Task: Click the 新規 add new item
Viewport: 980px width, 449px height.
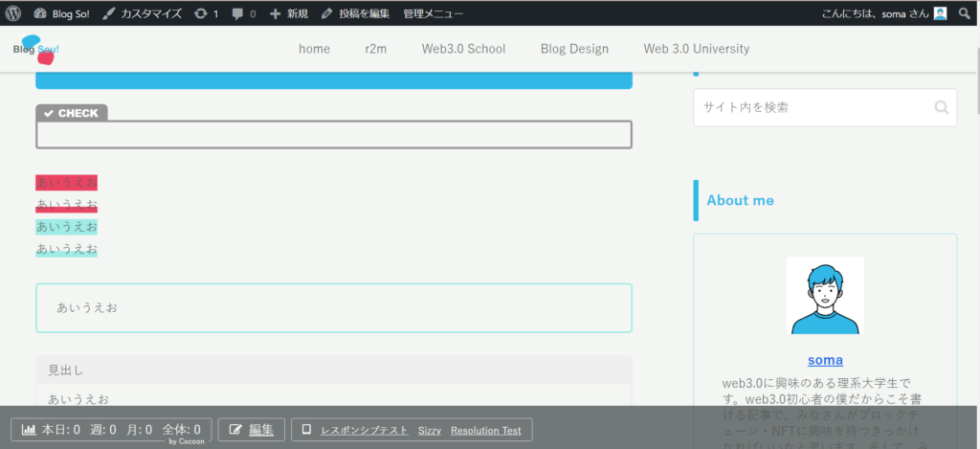Action: (289, 13)
